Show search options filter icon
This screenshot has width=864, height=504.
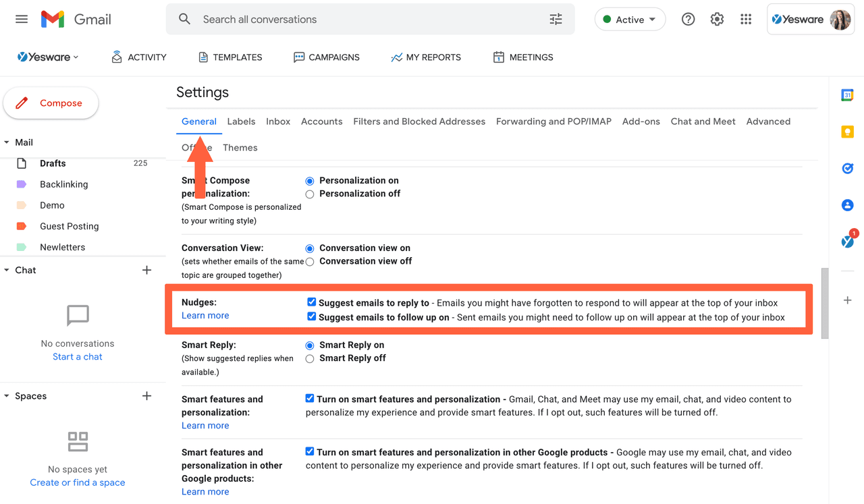[x=556, y=20]
